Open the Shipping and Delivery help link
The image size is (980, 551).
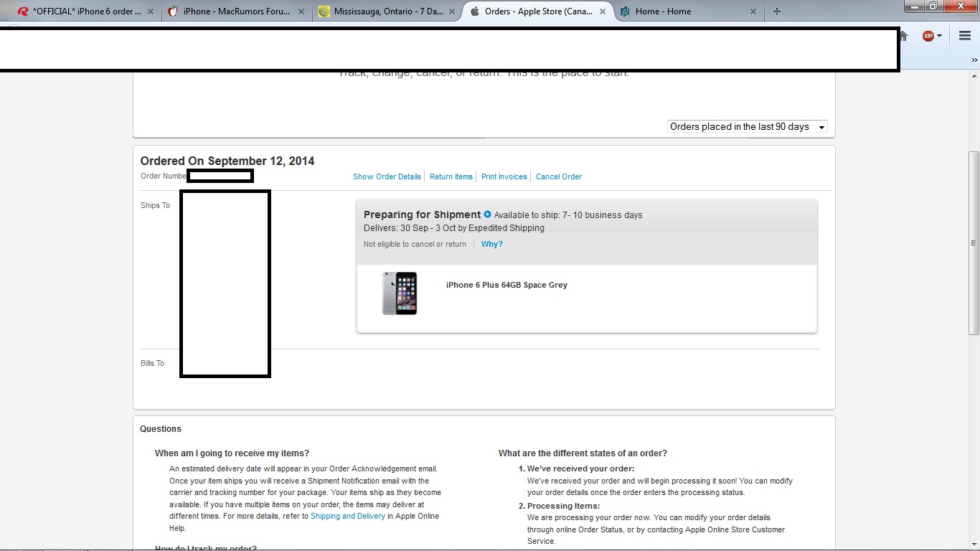coord(348,516)
